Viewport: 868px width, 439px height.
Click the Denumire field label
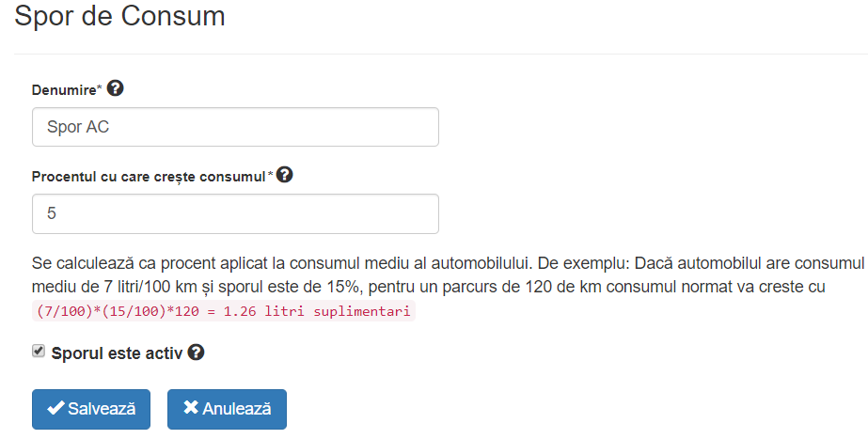coord(64,90)
